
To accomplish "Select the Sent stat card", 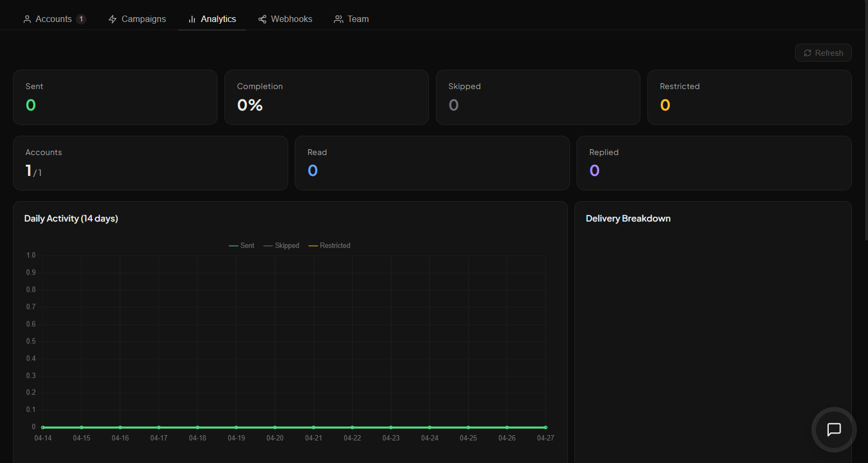I will tap(115, 97).
